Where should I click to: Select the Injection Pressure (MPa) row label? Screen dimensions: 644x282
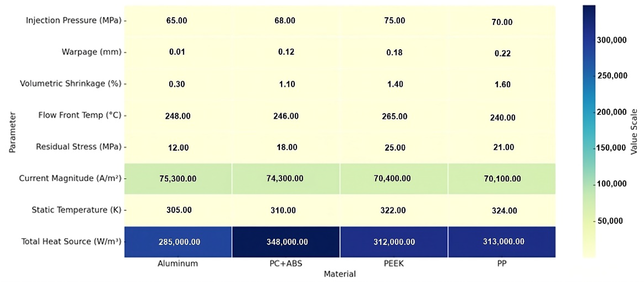coord(74,20)
